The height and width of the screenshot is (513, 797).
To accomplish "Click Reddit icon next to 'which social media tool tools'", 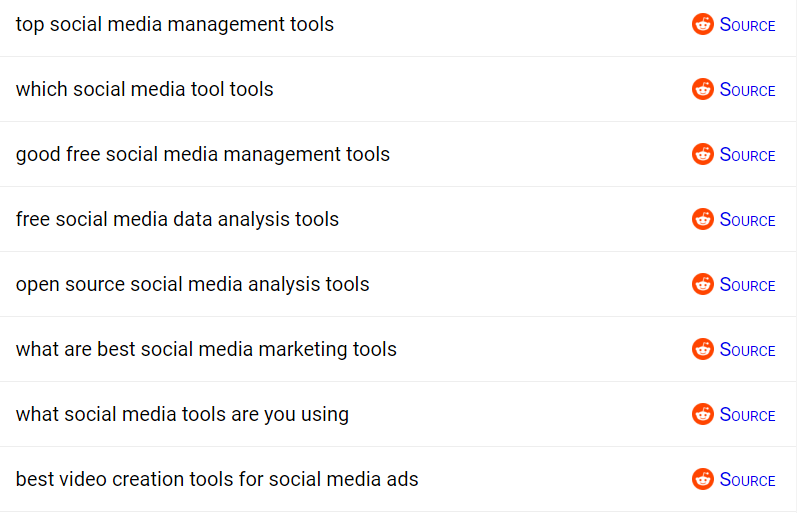I will pos(703,89).
